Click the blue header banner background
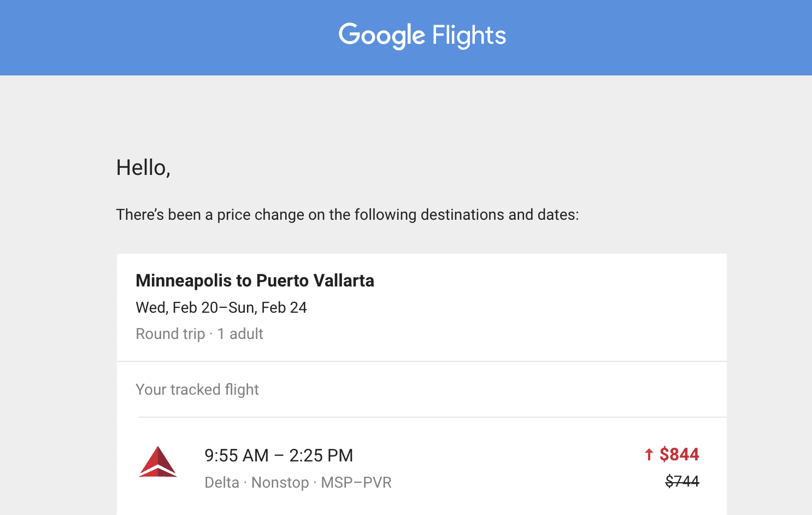 click(x=164, y=38)
